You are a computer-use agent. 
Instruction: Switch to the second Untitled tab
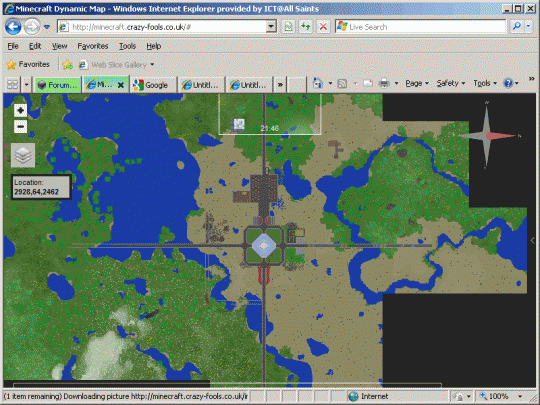249,85
